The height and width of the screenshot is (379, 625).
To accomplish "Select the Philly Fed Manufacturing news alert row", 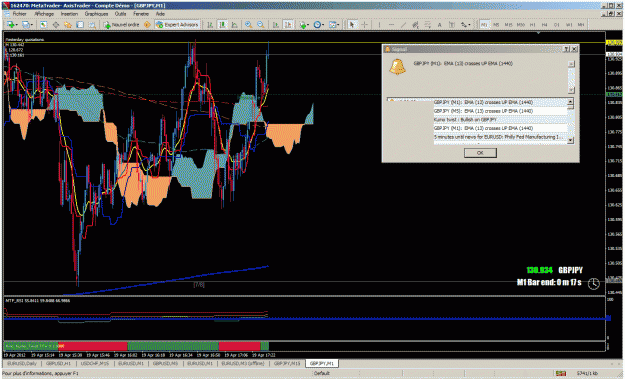I will 500,137.
